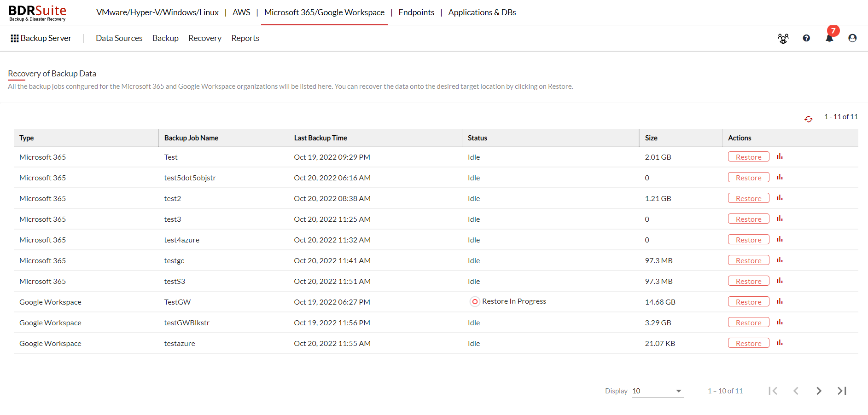View report chart for test4azure job
This screenshot has width=868, height=415.
point(780,239)
